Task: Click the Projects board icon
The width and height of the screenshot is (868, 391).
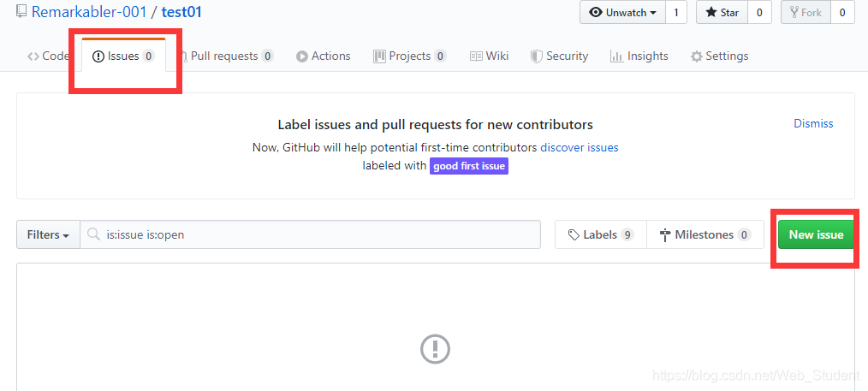Action: click(379, 56)
